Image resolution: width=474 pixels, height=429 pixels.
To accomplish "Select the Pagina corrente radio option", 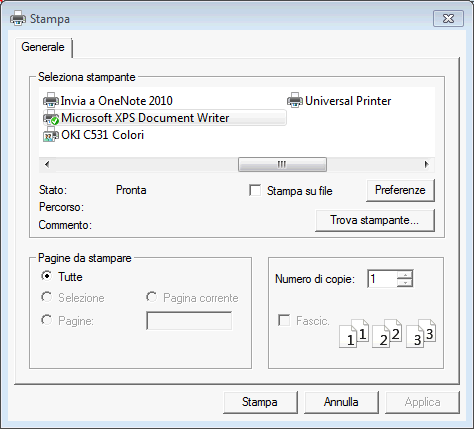I will coord(152,297).
